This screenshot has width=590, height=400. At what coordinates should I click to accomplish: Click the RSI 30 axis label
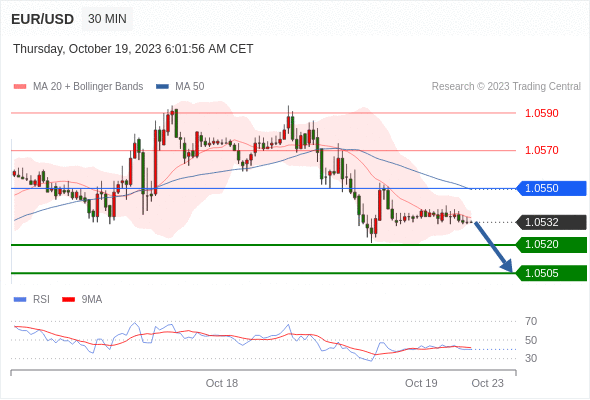[531, 358]
